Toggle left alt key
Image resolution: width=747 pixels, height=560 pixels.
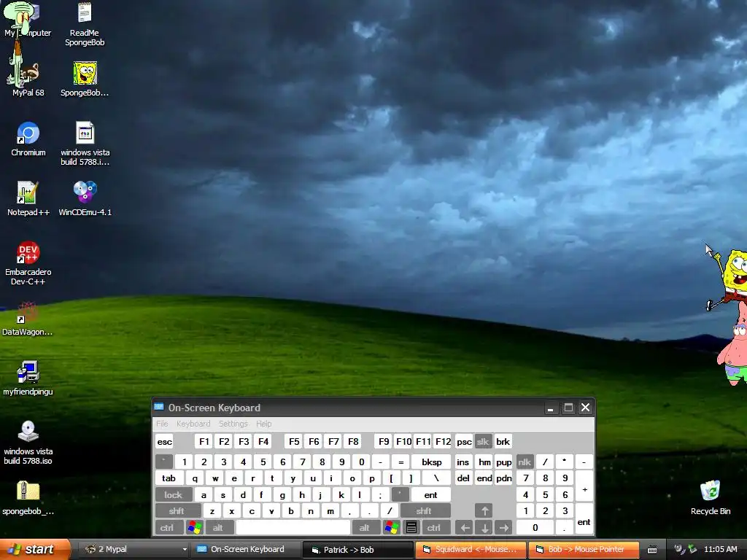[220, 527]
